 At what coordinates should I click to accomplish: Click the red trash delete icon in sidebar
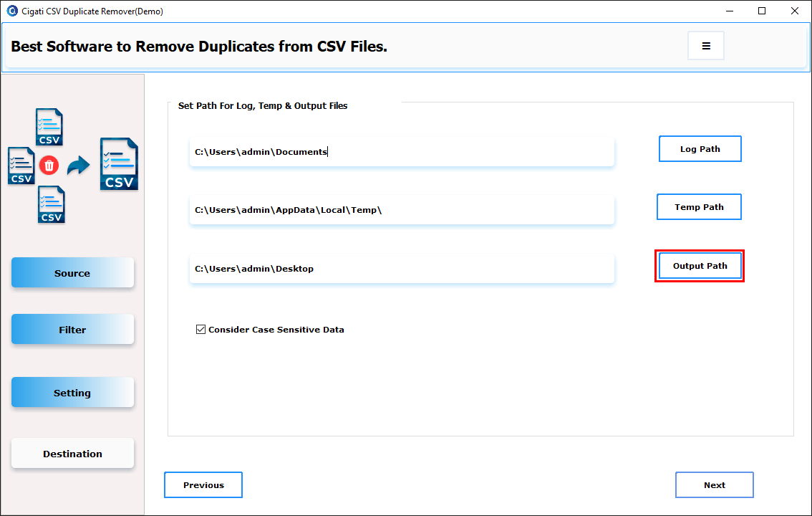[49, 166]
